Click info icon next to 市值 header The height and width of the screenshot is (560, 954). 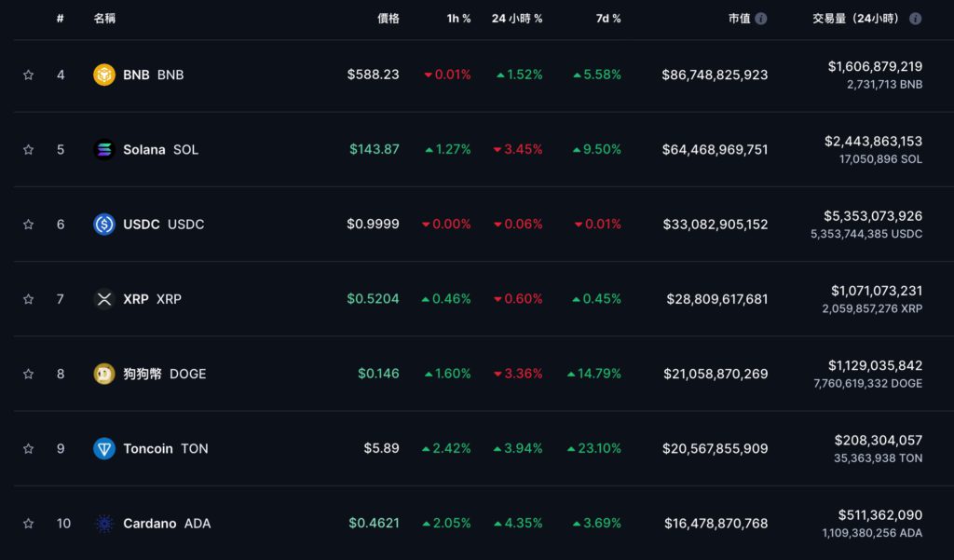click(x=761, y=19)
